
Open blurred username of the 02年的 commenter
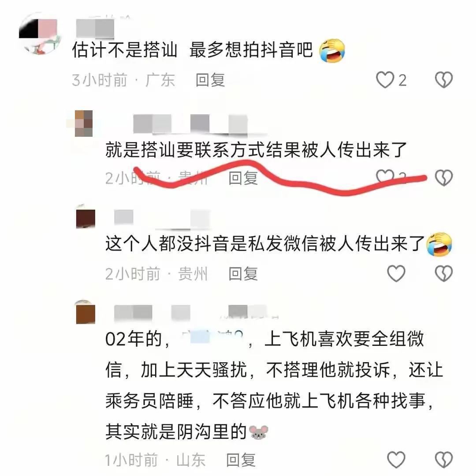tap(191, 313)
